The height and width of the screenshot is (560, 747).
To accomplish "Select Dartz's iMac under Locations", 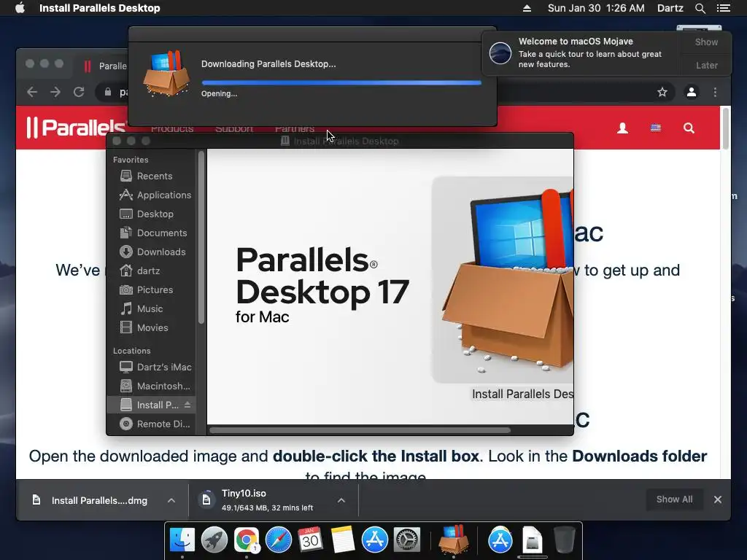I will point(151,367).
